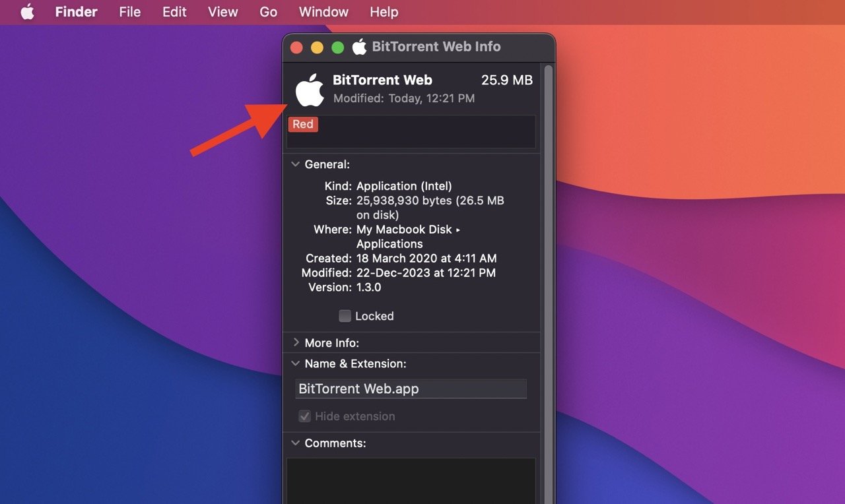The height and width of the screenshot is (504, 845).
Task: Click the 'Modified: Today, 12:21 PM' header text
Action: 404,98
